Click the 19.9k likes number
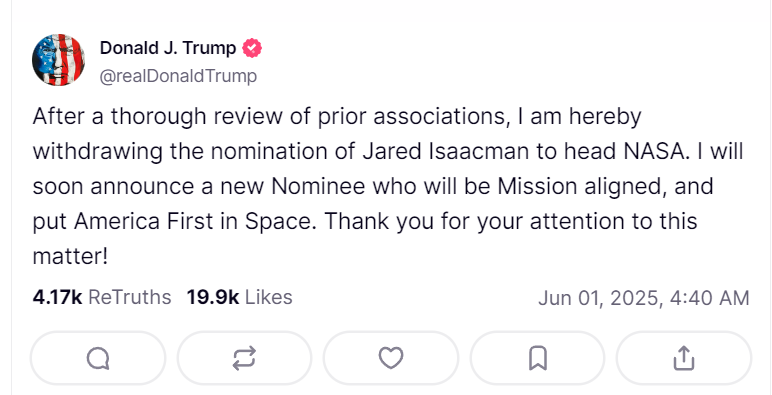This screenshot has width=772, height=395. point(213,297)
